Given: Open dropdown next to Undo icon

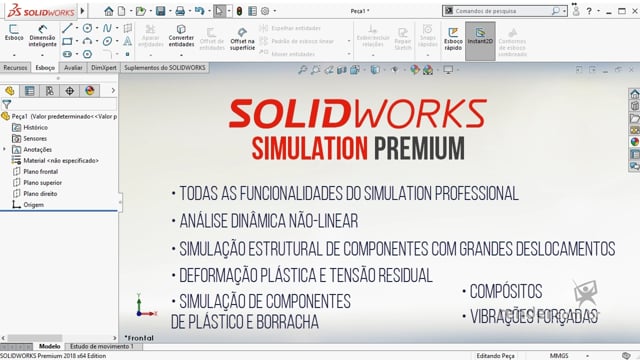Looking at the screenshot, I should [209, 11].
